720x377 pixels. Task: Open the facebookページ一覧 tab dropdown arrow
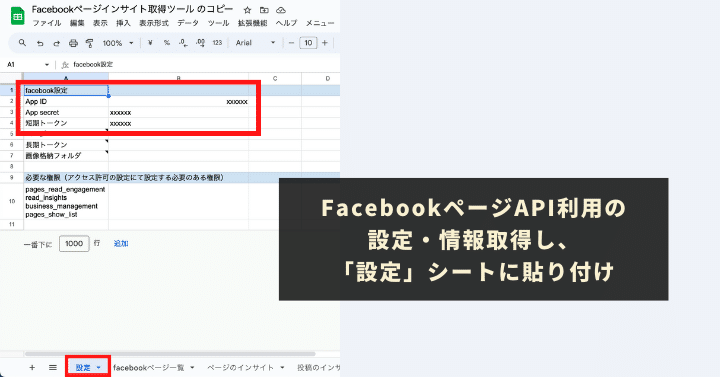[192, 368]
